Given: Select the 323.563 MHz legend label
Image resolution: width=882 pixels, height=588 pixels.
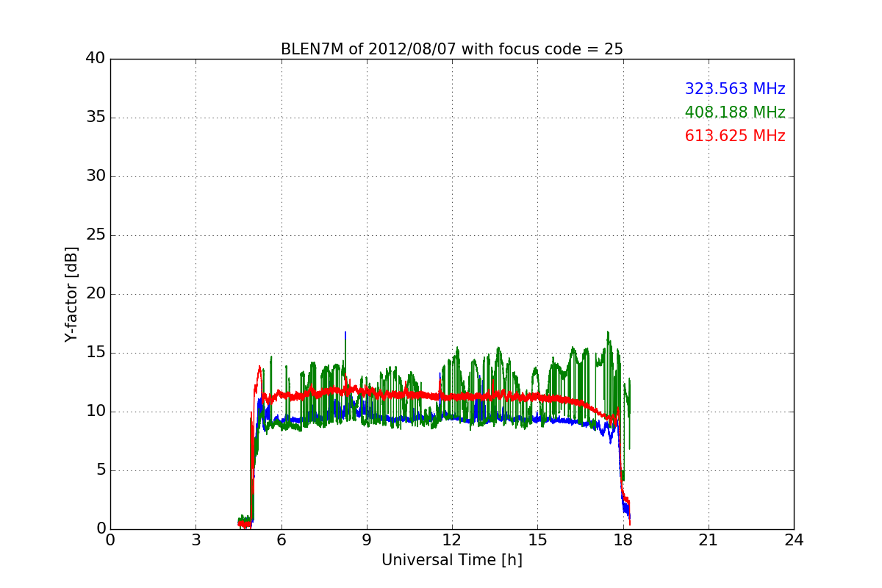Looking at the screenshot, I should (x=735, y=89).
